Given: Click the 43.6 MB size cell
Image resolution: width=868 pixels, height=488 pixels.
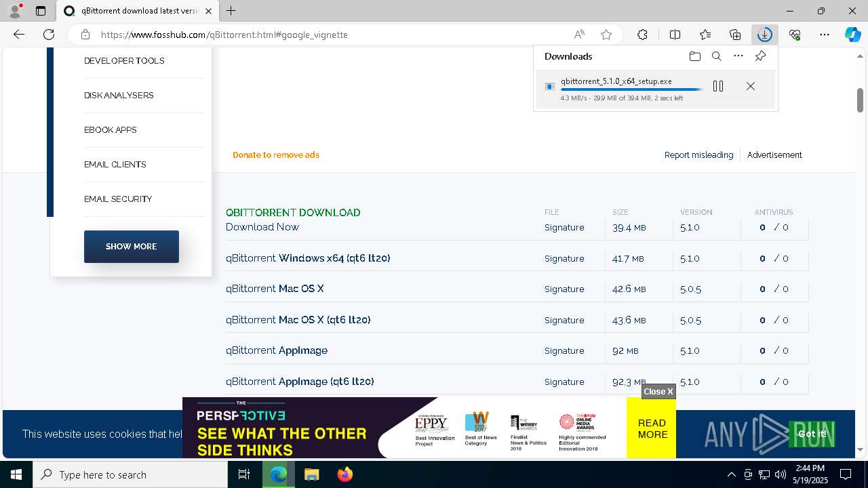Looking at the screenshot, I should pyautogui.click(x=629, y=320).
